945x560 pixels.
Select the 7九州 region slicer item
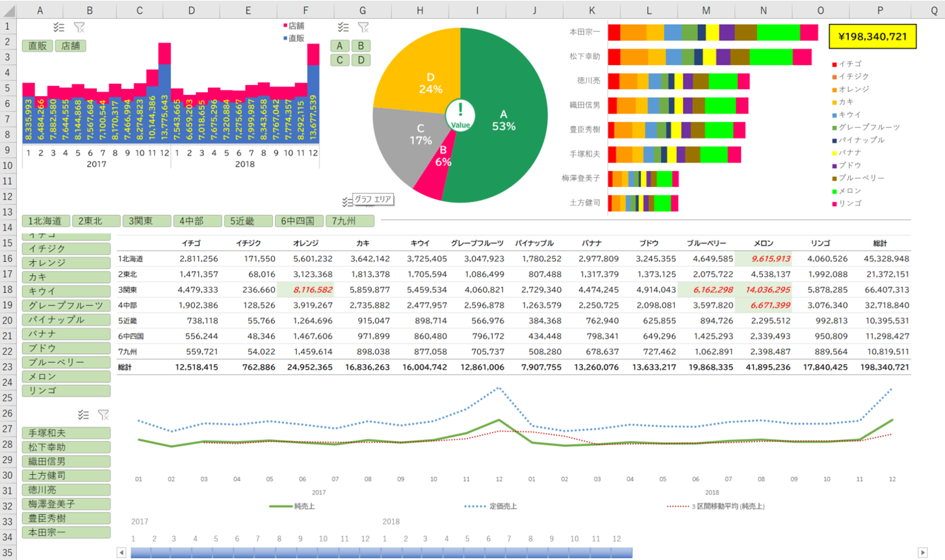pyautogui.click(x=350, y=221)
